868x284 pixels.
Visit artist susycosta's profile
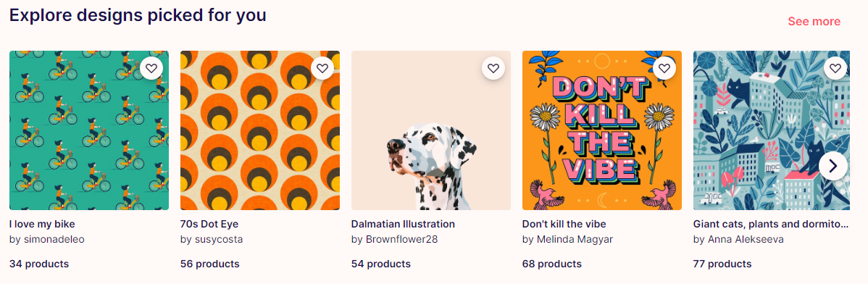pos(212,240)
